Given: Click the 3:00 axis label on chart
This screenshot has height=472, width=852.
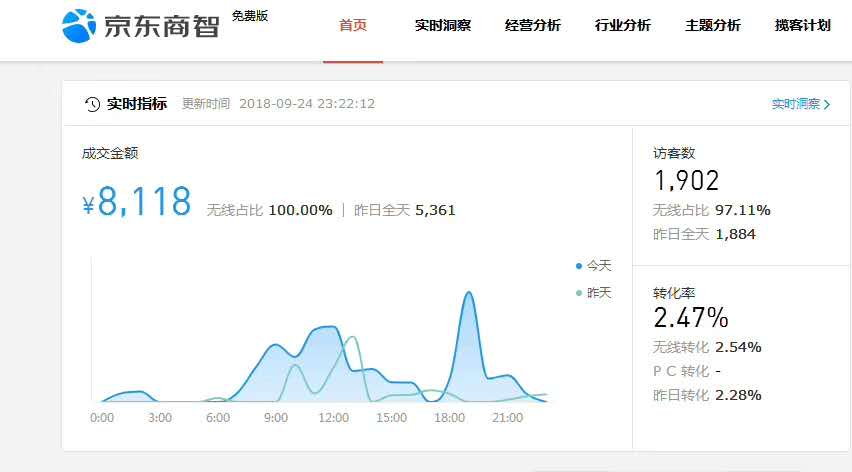Looking at the screenshot, I should (x=160, y=418).
